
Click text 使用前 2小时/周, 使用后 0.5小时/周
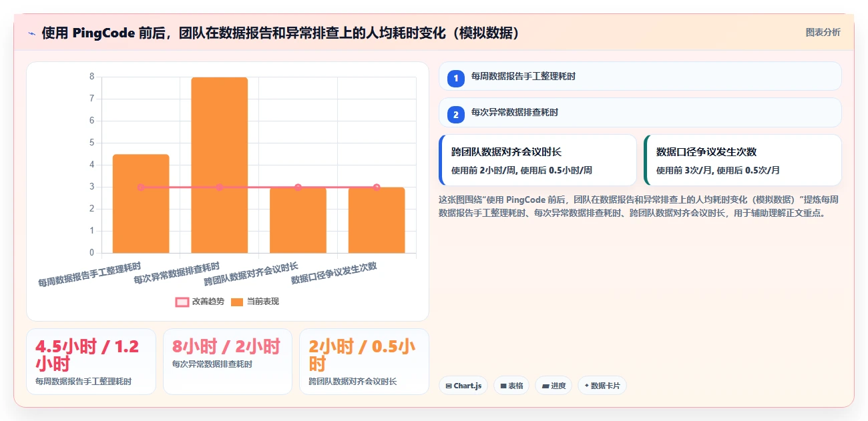tap(521, 171)
